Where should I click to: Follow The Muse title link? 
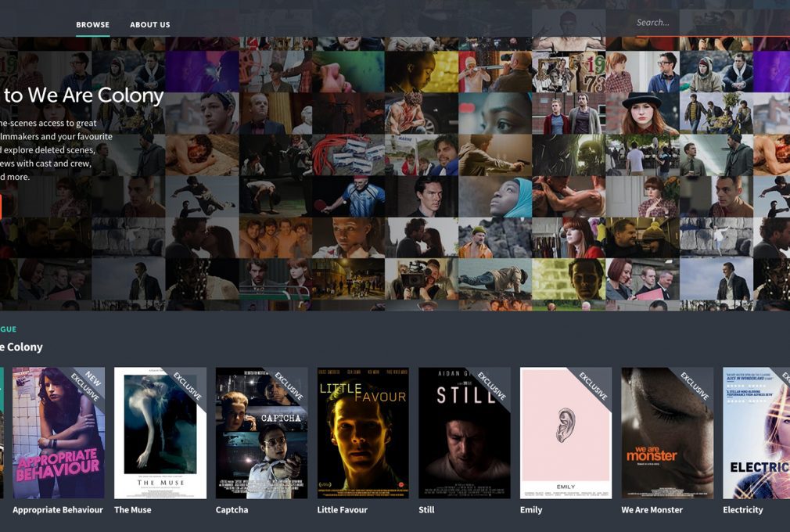132,510
